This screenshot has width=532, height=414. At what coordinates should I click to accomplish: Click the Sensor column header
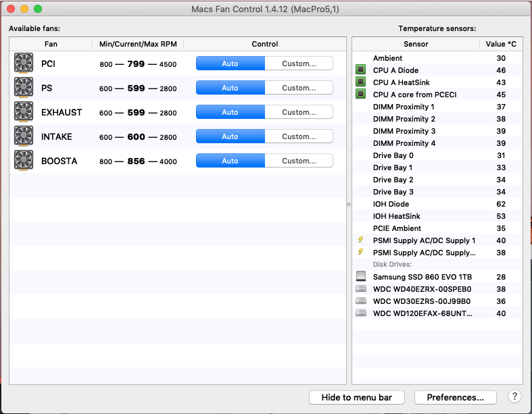coord(416,44)
